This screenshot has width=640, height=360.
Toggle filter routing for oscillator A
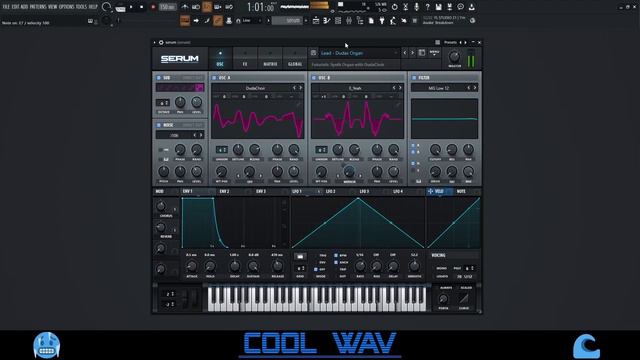pyautogui.click(x=413, y=146)
